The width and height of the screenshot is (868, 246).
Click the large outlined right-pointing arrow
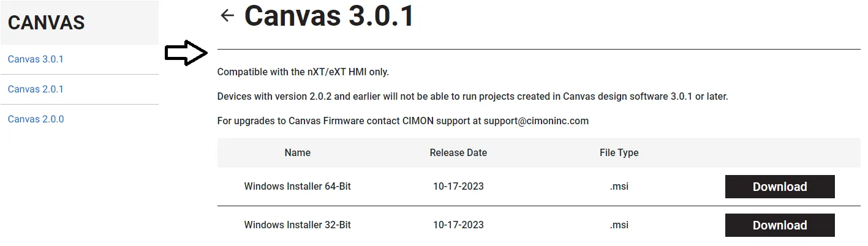(187, 54)
